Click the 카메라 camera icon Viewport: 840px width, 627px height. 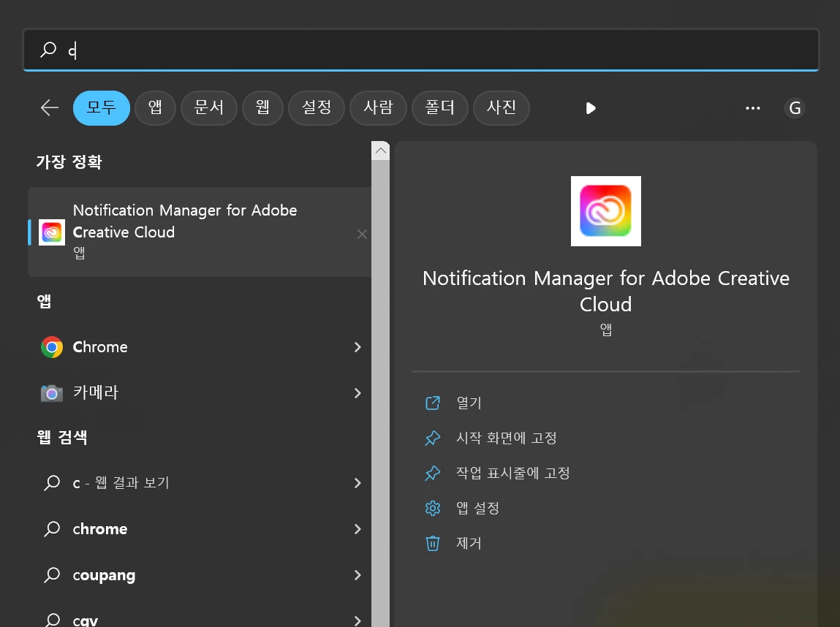click(52, 393)
